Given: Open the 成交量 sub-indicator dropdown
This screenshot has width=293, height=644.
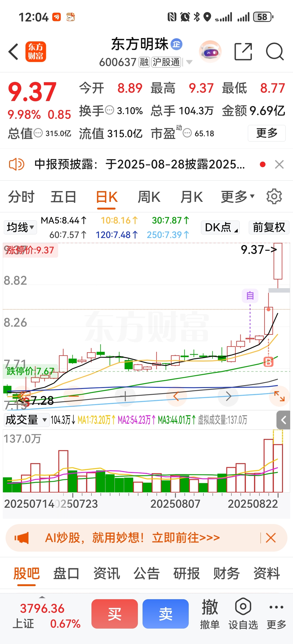Looking at the screenshot, I should (x=26, y=420).
